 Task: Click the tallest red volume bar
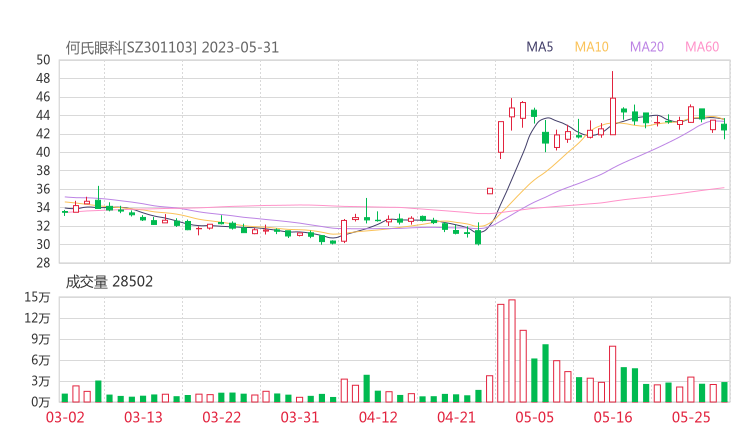512,351
